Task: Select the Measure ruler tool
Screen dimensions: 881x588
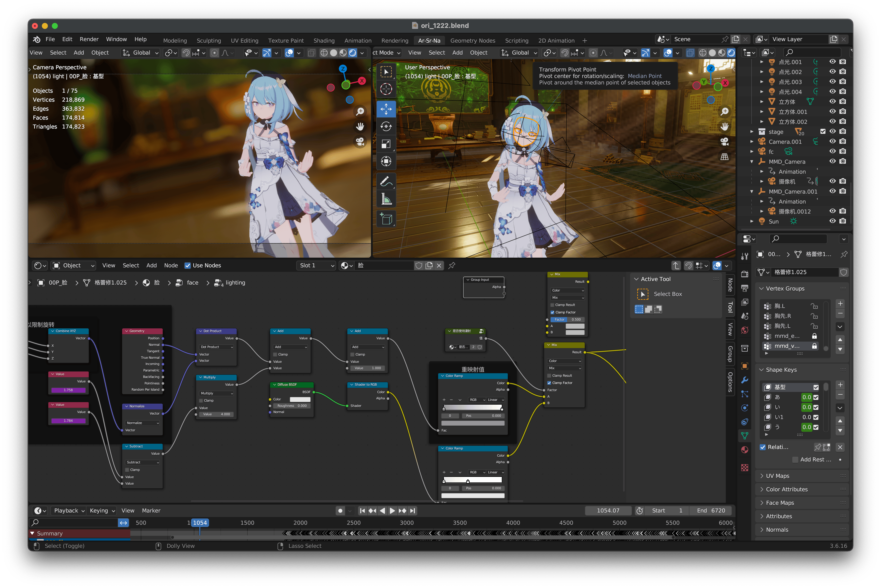Action: coord(386,199)
